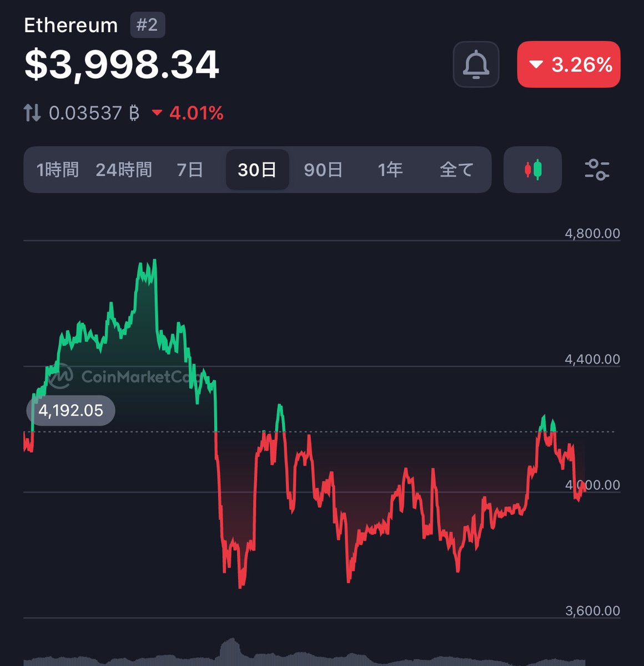
Task: Switch to the 1時間 time range
Action: click(58, 170)
